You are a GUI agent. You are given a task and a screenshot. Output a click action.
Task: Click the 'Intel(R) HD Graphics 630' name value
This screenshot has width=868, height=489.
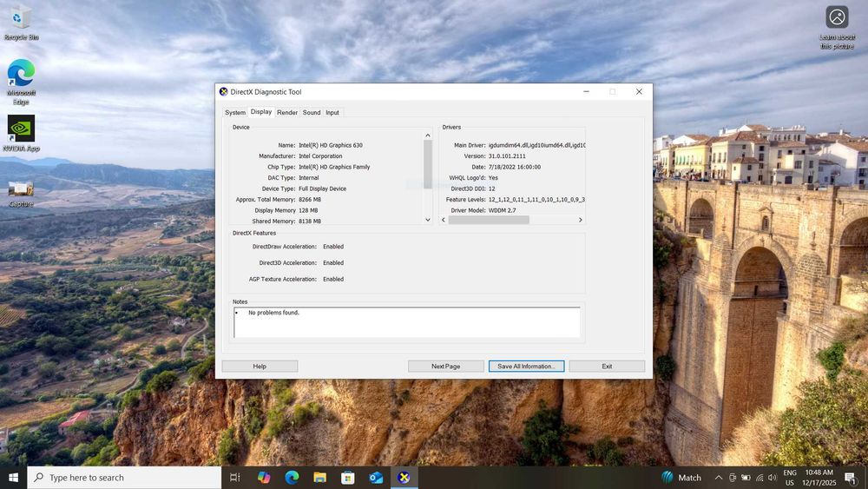331,145
